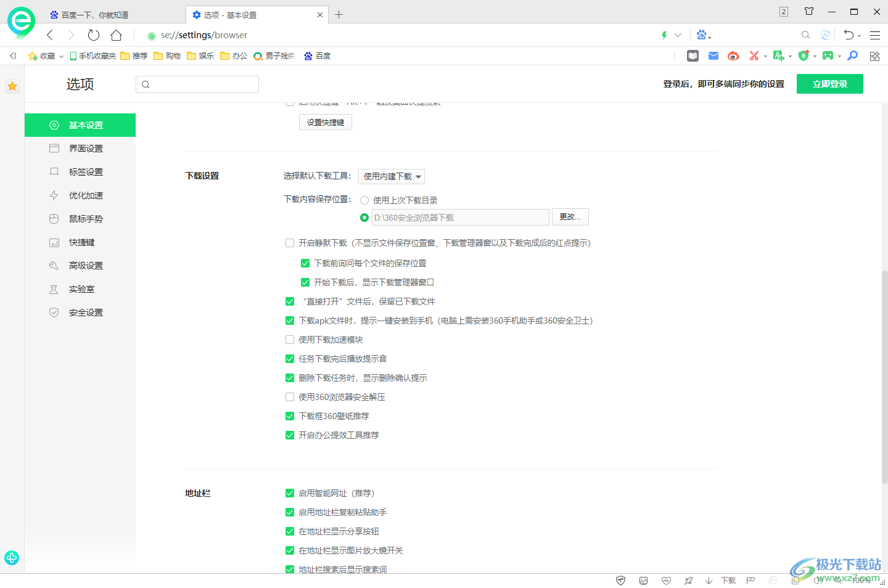Open dropdown arrow next to scissors tool

(765, 56)
